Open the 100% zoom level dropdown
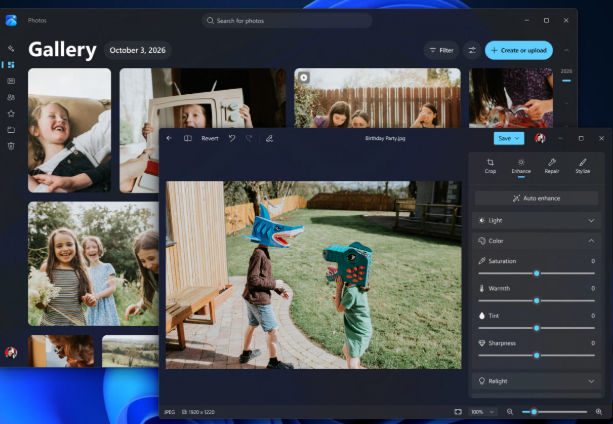The width and height of the screenshot is (613, 424). [482, 412]
